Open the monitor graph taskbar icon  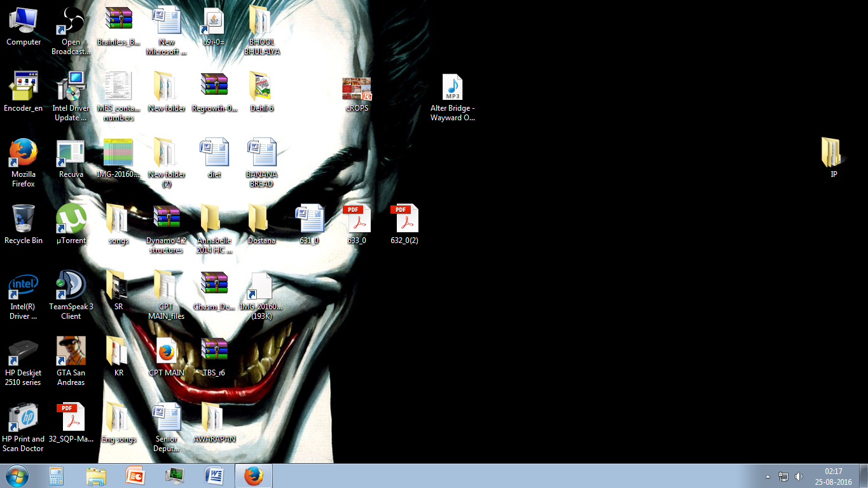(x=175, y=476)
